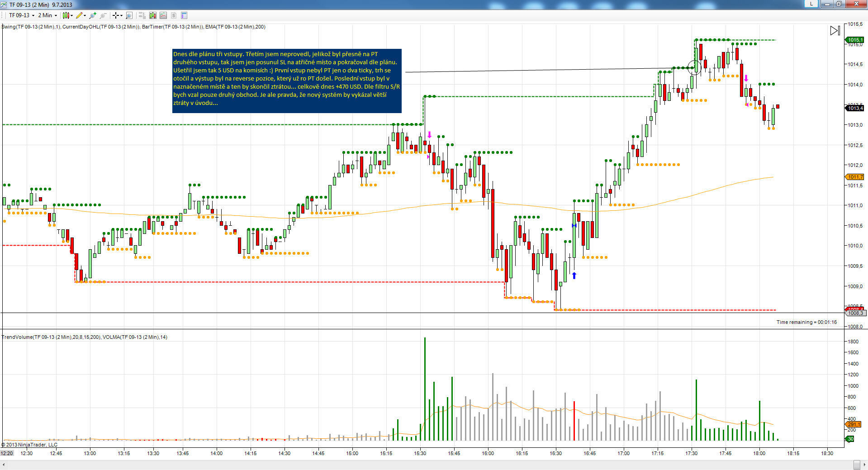Open the 2 Min interval dropdown
The height and width of the screenshot is (470, 868).
47,15
